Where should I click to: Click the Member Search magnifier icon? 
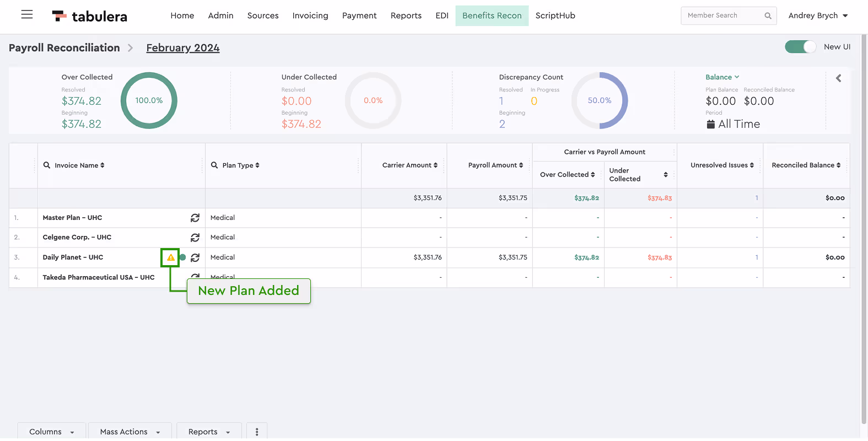(x=768, y=15)
